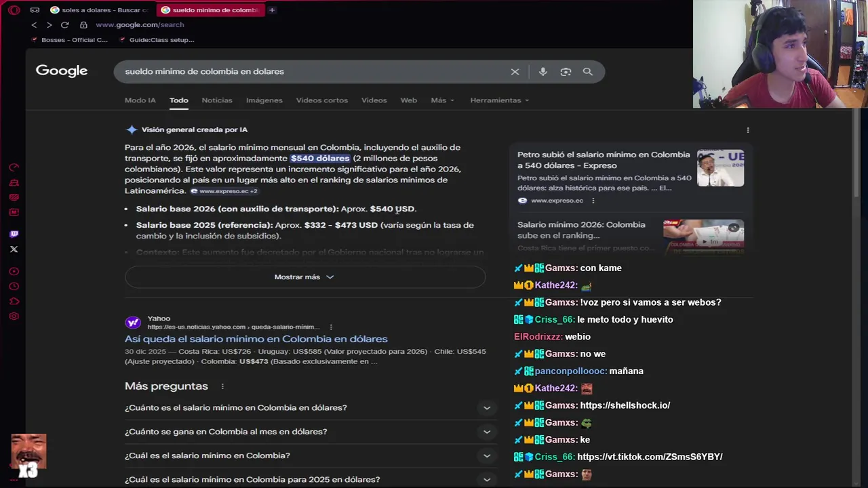The width and height of the screenshot is (868, 488).
Task: Click the Yahoo source URL text
Action: tap(233, 327)
